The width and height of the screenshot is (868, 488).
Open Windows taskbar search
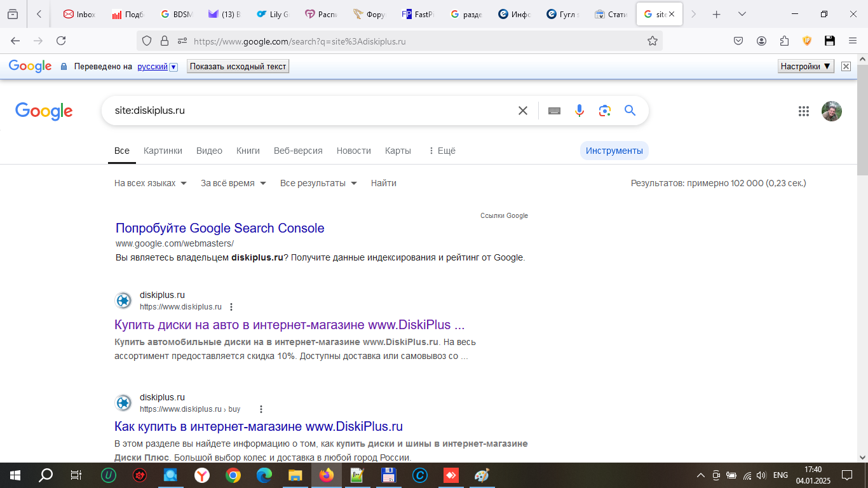click(x=46, y=475)
